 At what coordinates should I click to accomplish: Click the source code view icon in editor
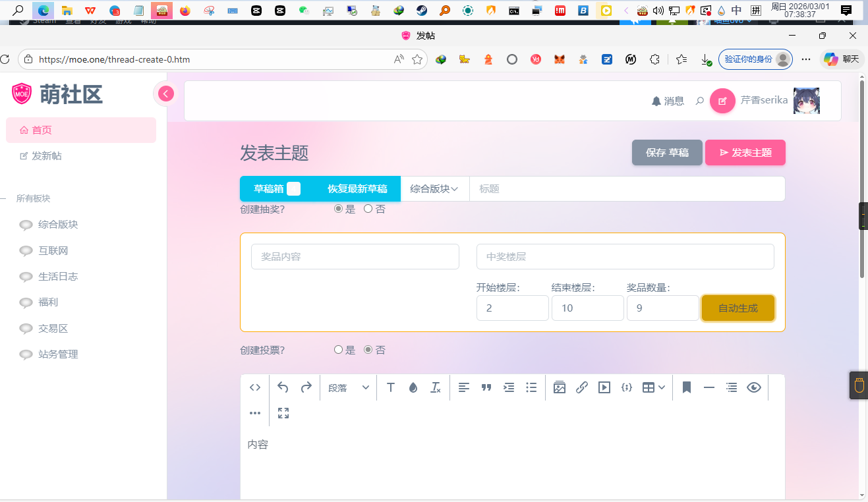[x=255, y=387]
